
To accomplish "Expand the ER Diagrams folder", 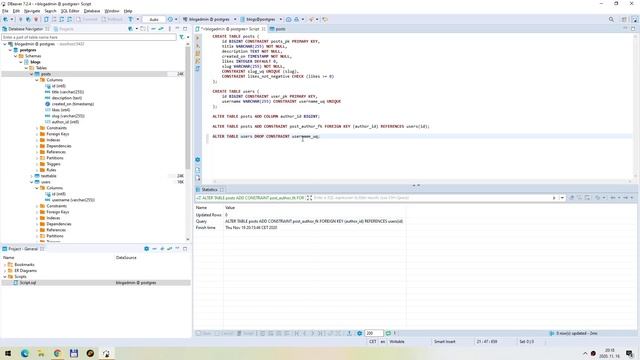I will (5, 271).
